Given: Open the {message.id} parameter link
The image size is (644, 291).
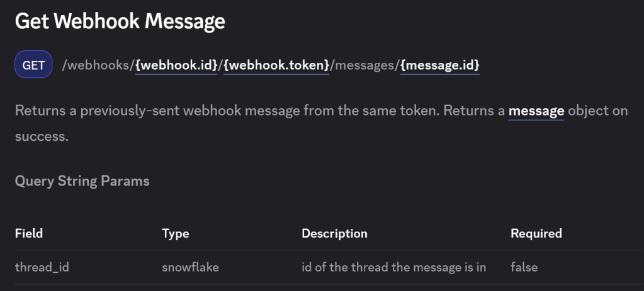Looking at the screenshot, I should 440,65.
